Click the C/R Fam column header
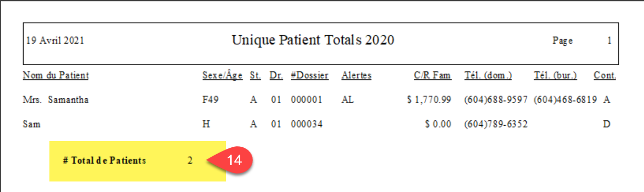The height and width of the screenshot is (192, 644). [x=432, y=75]
